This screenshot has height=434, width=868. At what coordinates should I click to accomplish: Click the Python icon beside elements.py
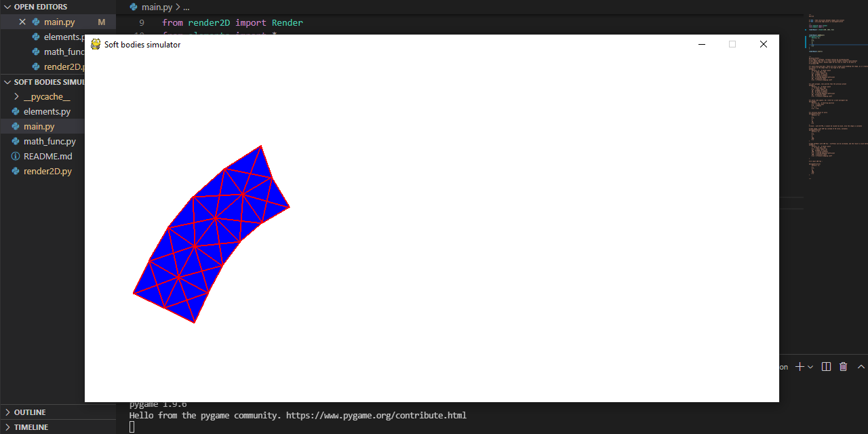click(x=15, y=111)
